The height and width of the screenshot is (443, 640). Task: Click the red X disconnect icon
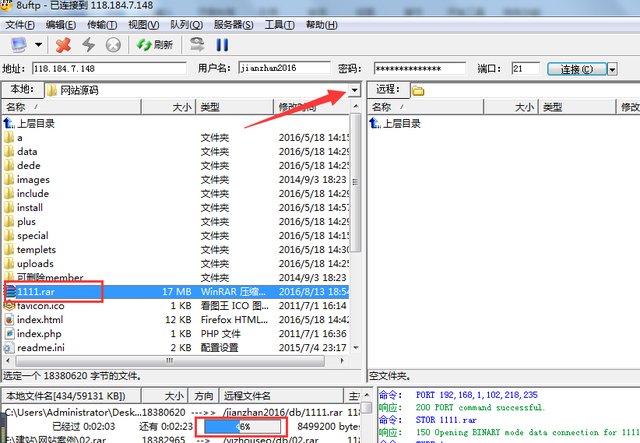[x=63, y=44]
